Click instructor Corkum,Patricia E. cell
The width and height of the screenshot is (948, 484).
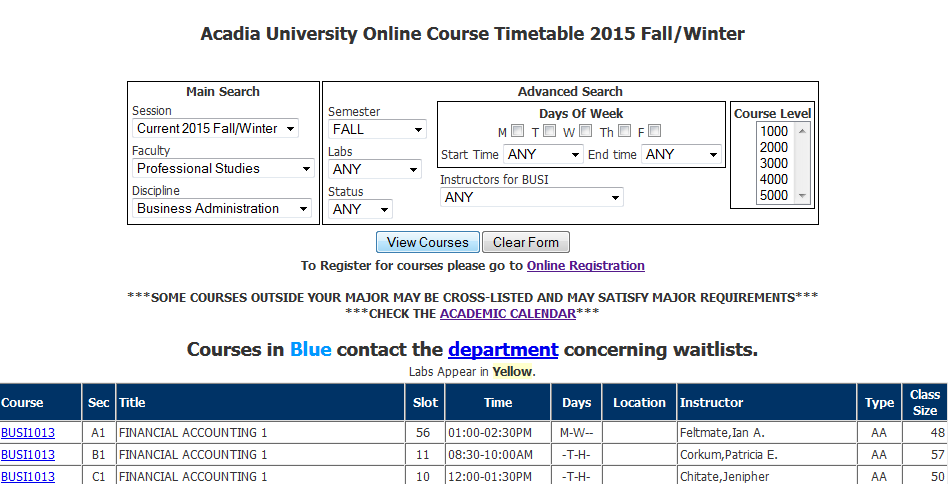(x=767, y=454)
